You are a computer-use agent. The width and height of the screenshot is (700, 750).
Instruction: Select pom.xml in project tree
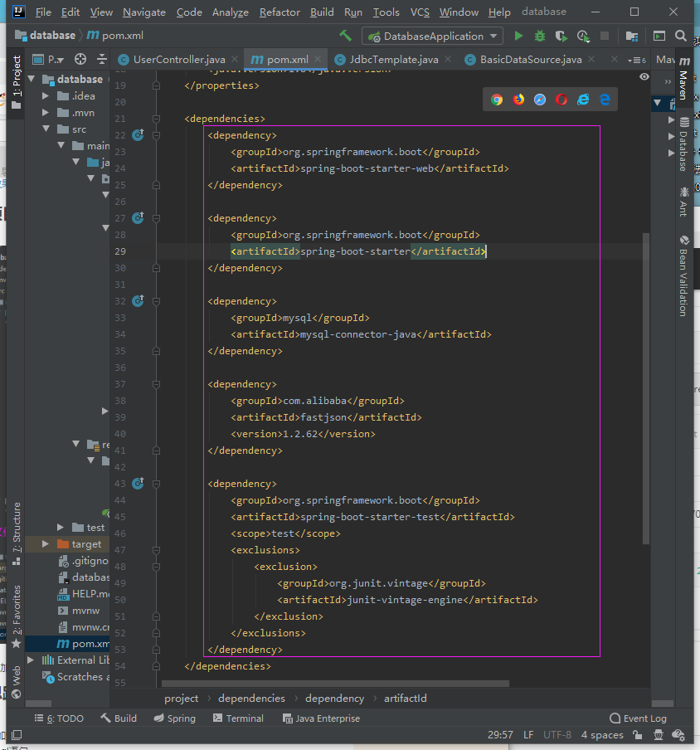coord(67,643)
